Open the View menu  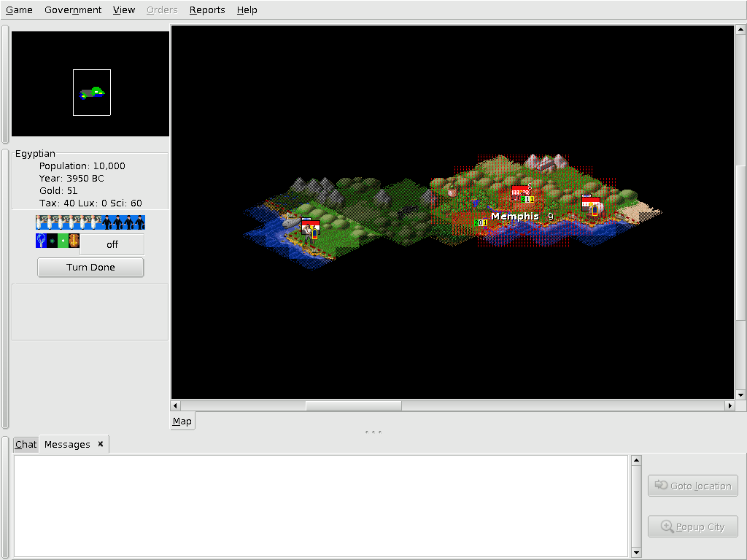click(x=124, y=9)
